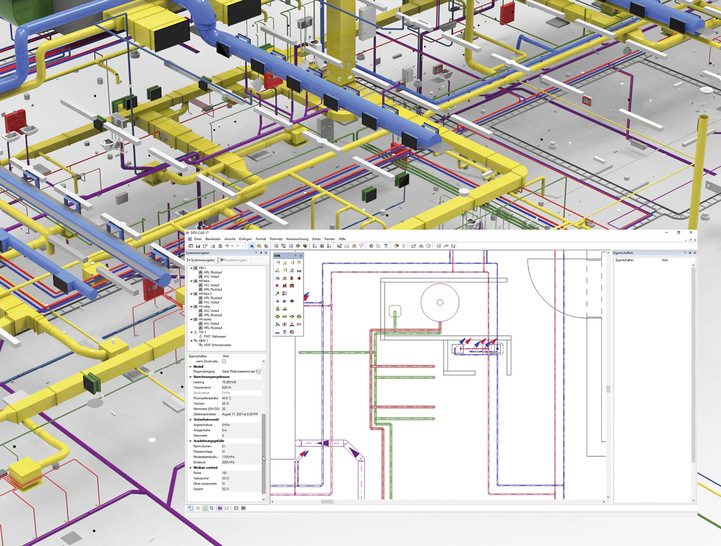Open the Kennzeichnung menu
Screen dimensions: 721x546
[x=298, y=239]
